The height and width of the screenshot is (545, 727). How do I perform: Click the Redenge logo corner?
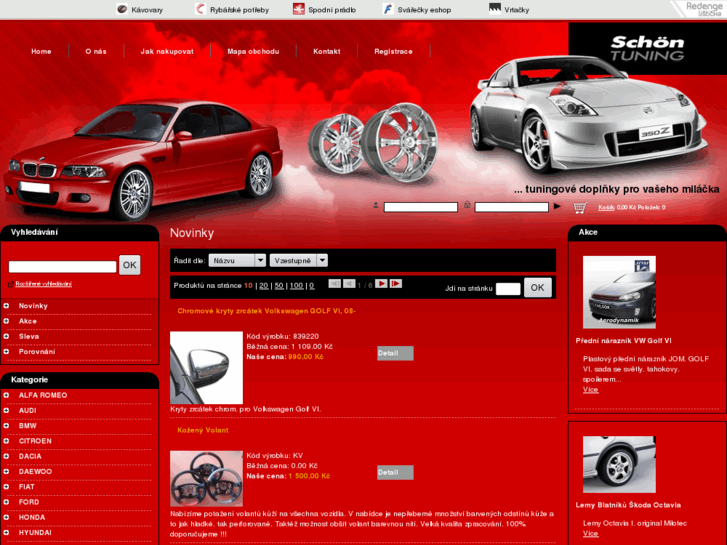(702, 9)
